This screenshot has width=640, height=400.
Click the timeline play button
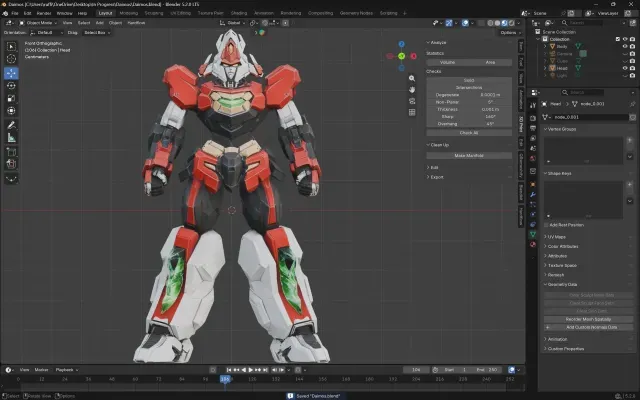[250, 370]
